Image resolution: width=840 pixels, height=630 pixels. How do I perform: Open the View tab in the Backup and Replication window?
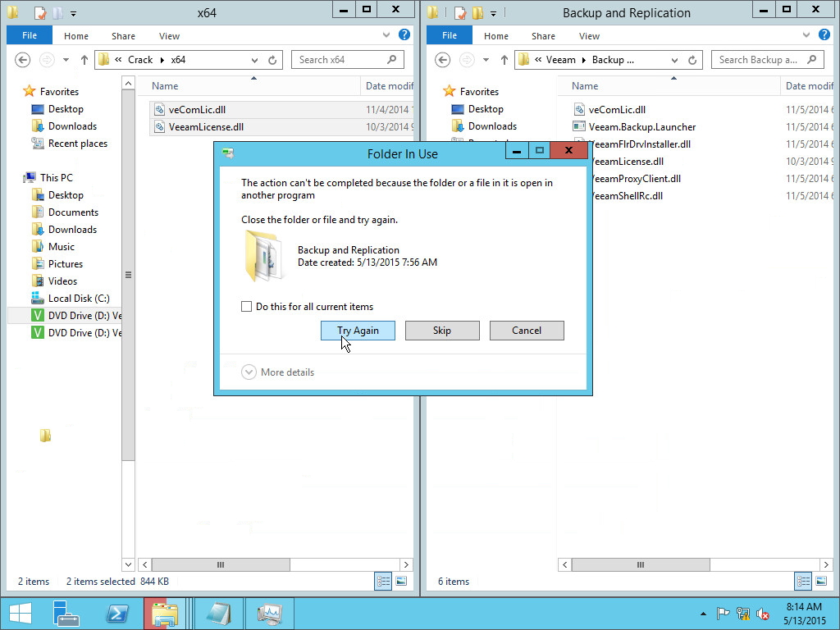[x=589, y=36]
